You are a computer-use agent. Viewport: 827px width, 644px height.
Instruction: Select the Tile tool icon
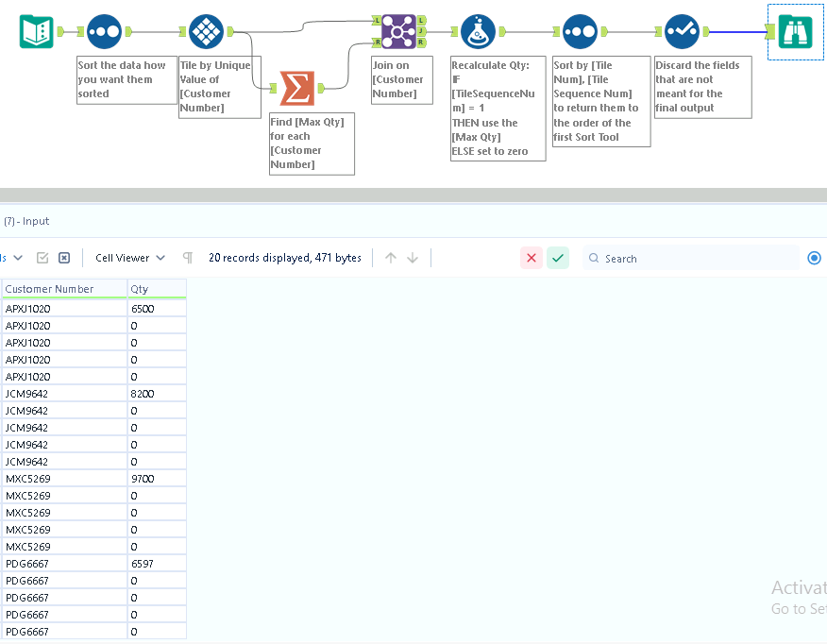point(206,30)
